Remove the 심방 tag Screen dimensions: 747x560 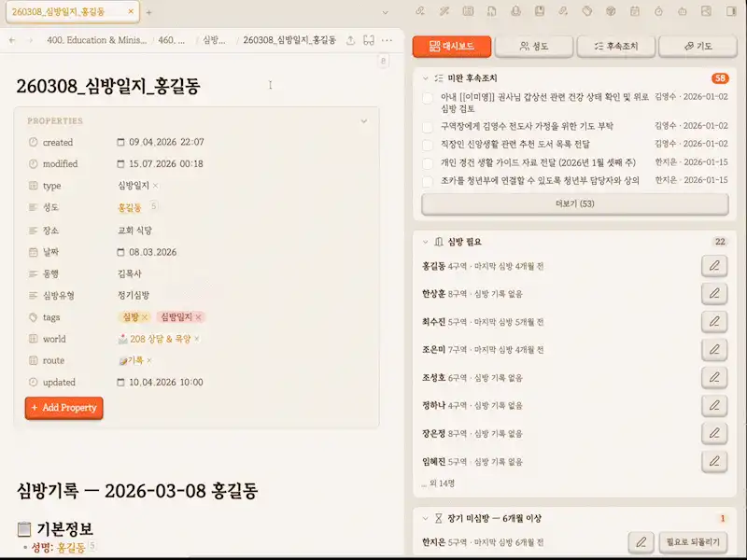(145, 317)
